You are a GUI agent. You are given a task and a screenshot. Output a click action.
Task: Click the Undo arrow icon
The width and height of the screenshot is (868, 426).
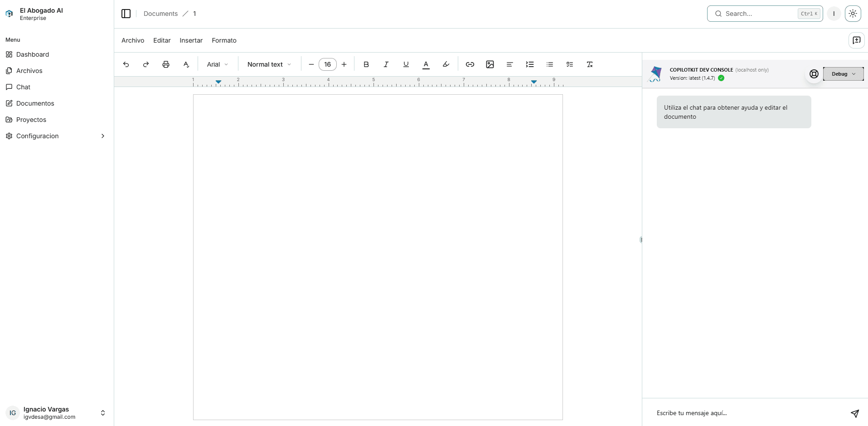[126, 64]
